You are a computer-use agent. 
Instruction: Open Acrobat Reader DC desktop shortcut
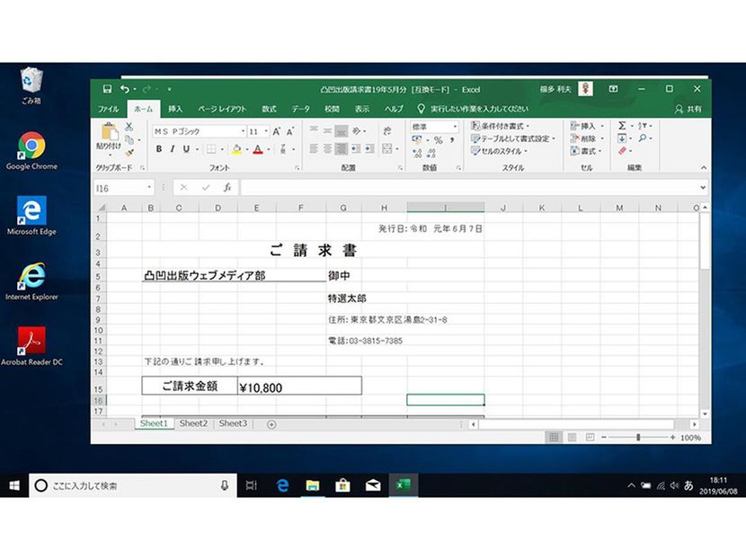point(31,346)
